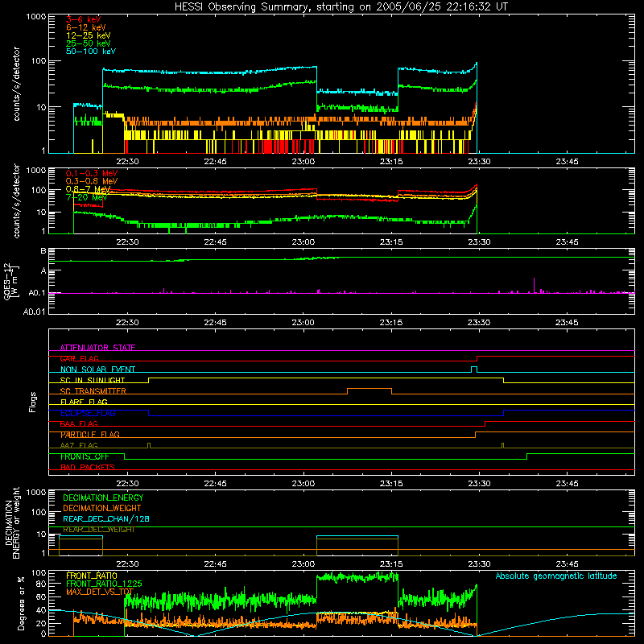
Task: Select the SC_IN_SUNLIGHT flag label
Action: click(93, 380)
